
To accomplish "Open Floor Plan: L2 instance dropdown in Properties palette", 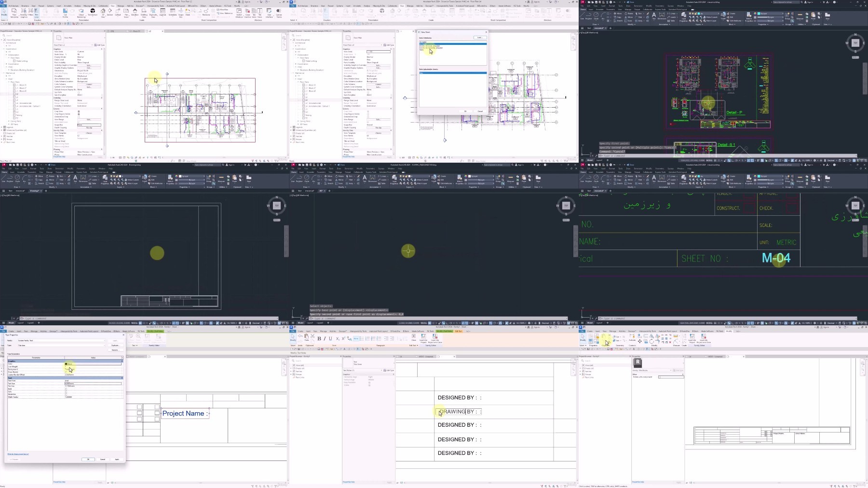I will coord(73,45).
